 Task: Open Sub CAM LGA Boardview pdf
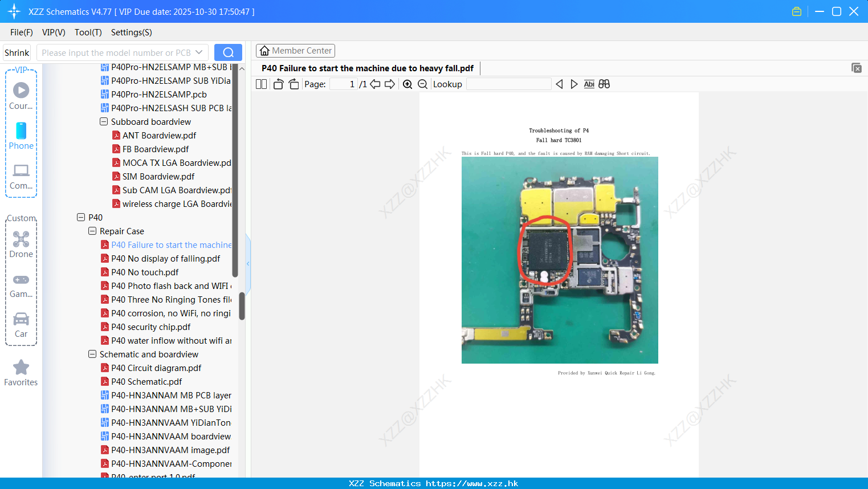(172, 190)
